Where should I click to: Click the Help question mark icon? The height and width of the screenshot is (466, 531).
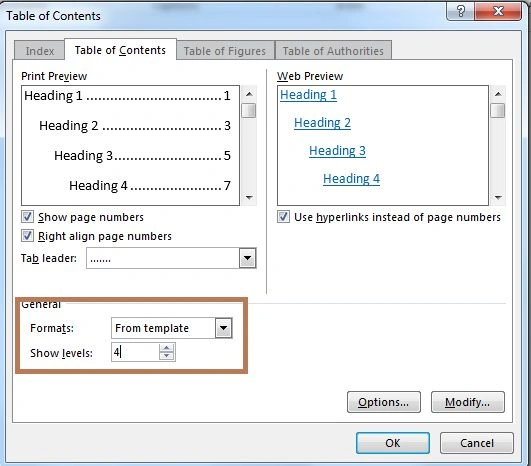pyautogui.click(x=461, y=11)
